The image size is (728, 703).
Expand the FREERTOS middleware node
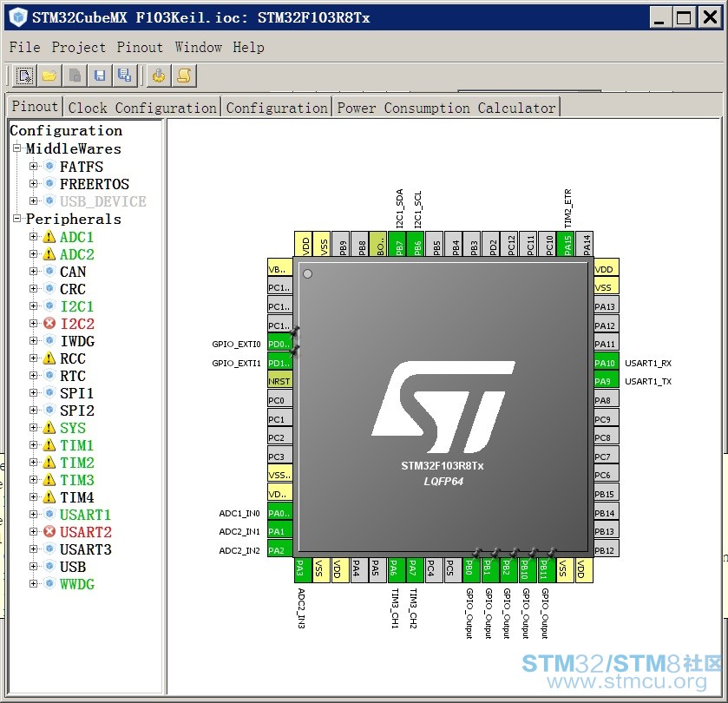34,183
